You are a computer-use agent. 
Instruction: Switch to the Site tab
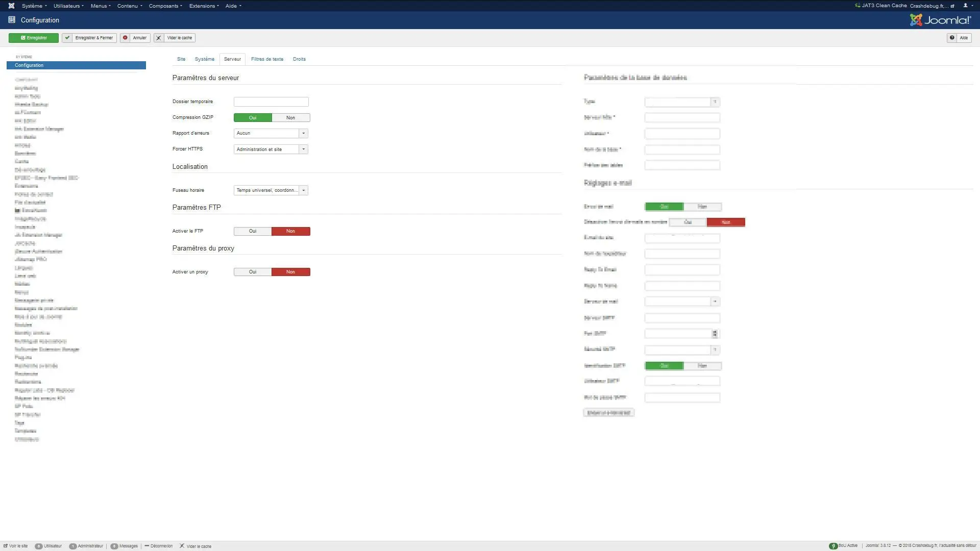[181, 59]
